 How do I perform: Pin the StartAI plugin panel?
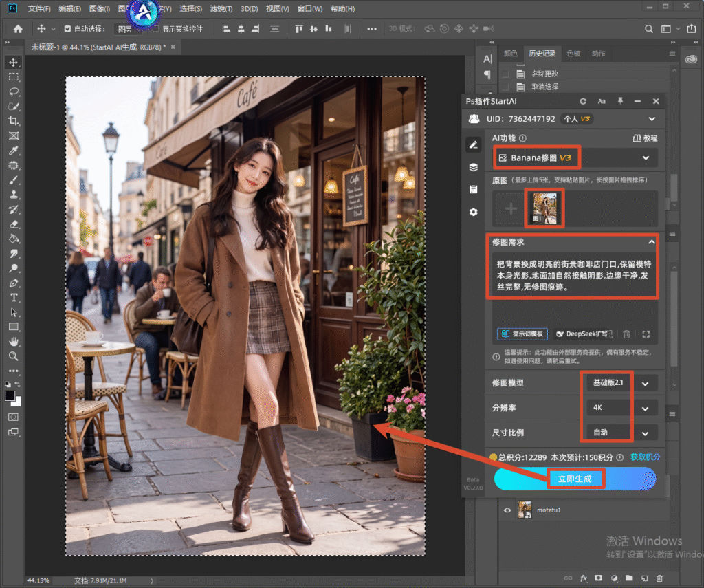pos(620,101)
